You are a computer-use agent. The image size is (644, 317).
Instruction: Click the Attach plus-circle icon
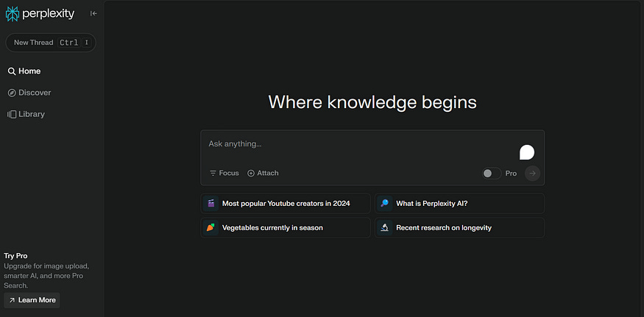point(251,174)
